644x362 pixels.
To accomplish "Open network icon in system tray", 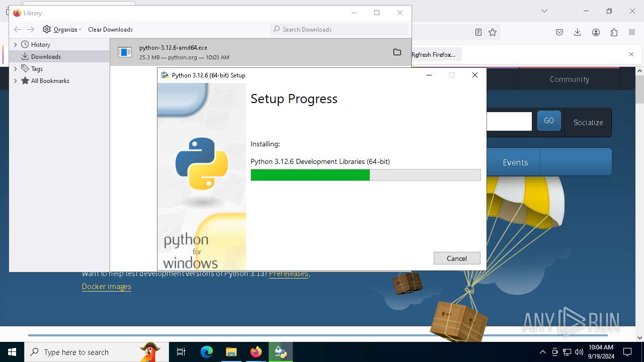I will point(567,352).
